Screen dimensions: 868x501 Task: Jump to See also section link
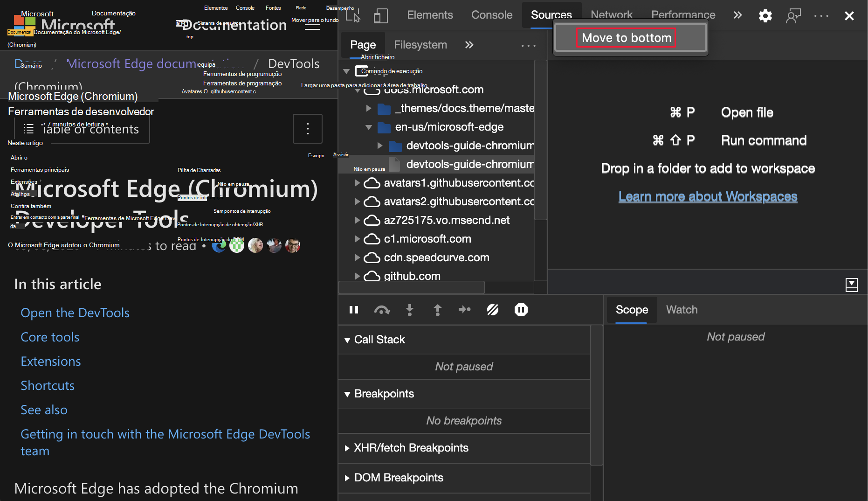44,410
